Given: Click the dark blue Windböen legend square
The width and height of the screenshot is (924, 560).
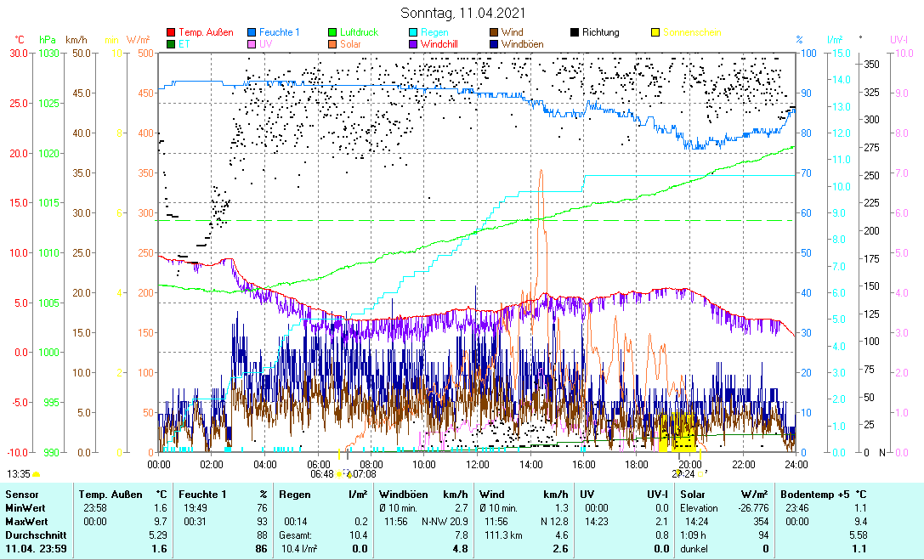Looking at the screenshot, I should coord(494,43).
